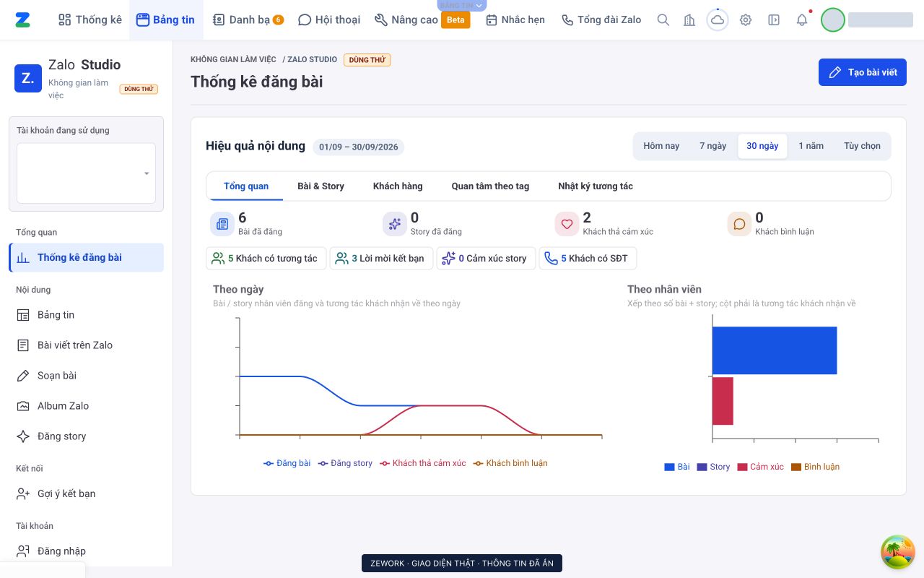Click the building organization icon
The image size is (924, 578).
[x=689, y=20]
